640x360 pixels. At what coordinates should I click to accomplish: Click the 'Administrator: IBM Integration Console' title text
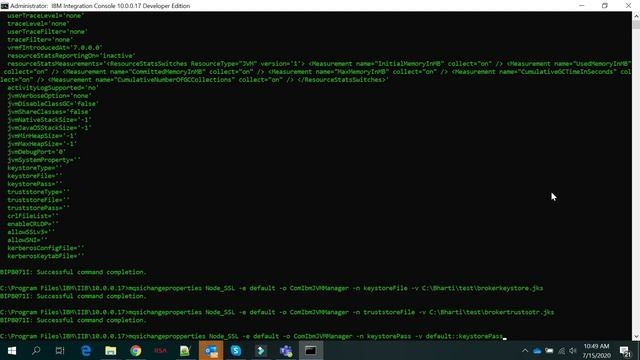pyautogui.click(x=100, y=6)
